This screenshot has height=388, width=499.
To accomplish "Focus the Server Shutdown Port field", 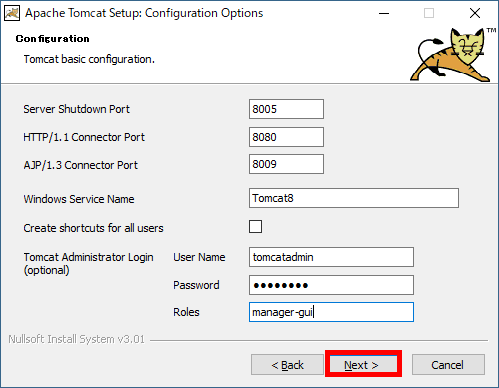I will (286, 109).
